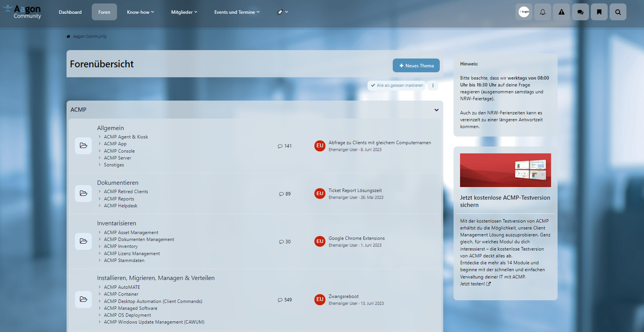Image resolution: width=644 pixels, height=332 pixels.
Task: Open the Allgemein forum
Action: [x=110, y=128]
